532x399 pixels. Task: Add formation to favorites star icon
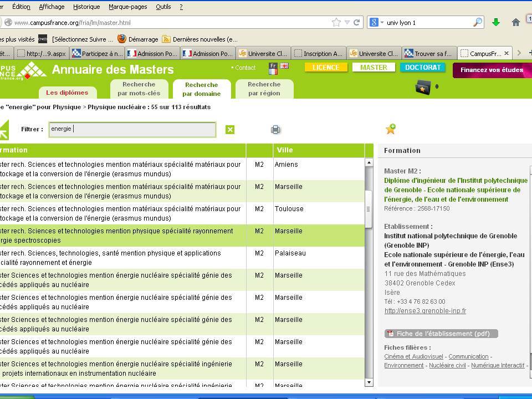[x=391, y=129]
